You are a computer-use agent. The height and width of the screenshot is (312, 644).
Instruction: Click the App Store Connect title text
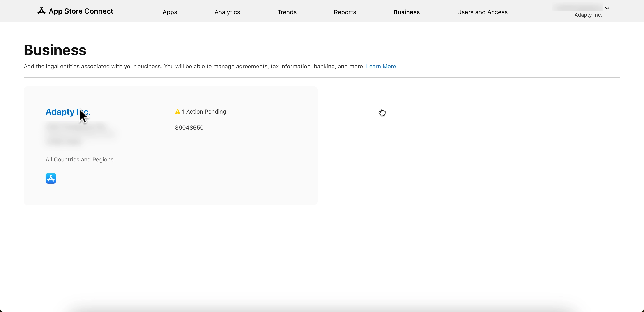81,11
